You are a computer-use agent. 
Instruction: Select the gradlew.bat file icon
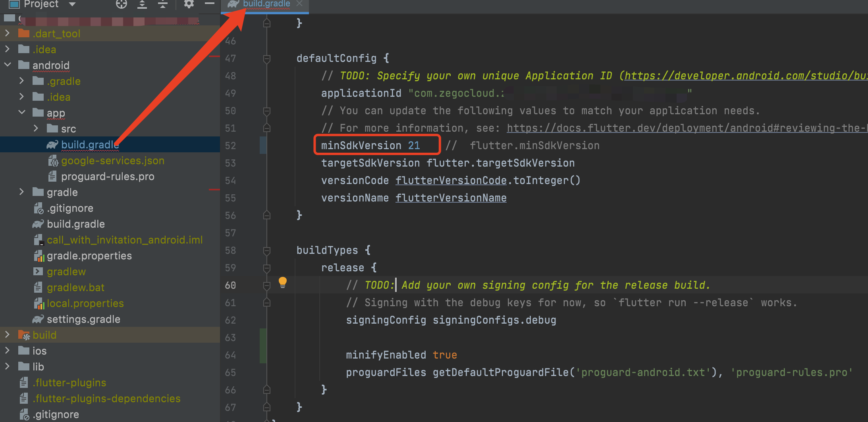point(38,287)
